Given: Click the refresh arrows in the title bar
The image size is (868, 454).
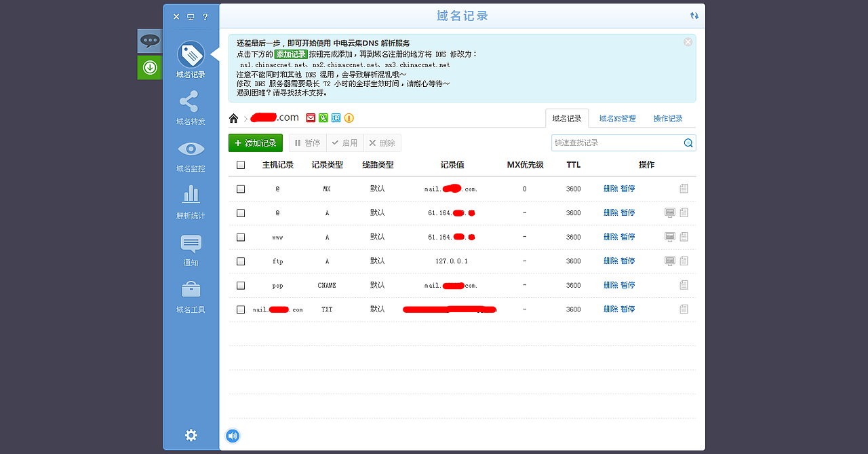Looking at the screenshot, I should click(694, 15).
